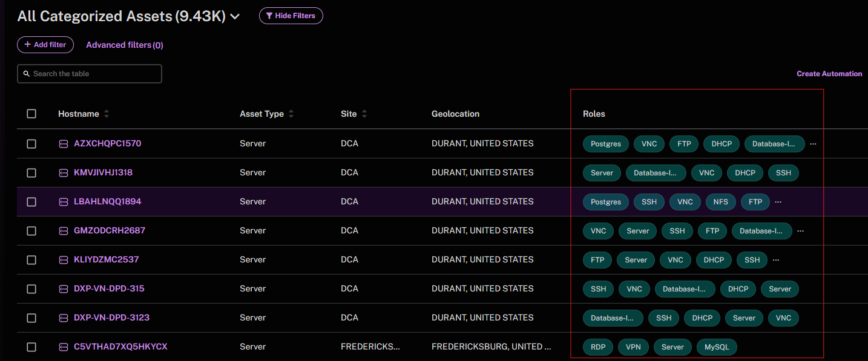The height and width of the screenshot is (361, 868).
Task: Open hostname GMZODCRH2687 link
Action: (x=110, y=230)
